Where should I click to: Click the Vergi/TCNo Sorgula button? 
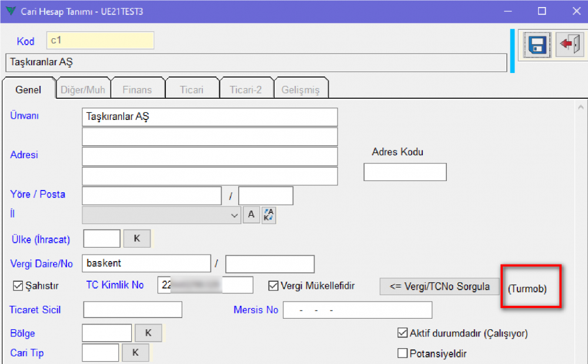click(x=440, y=287)
